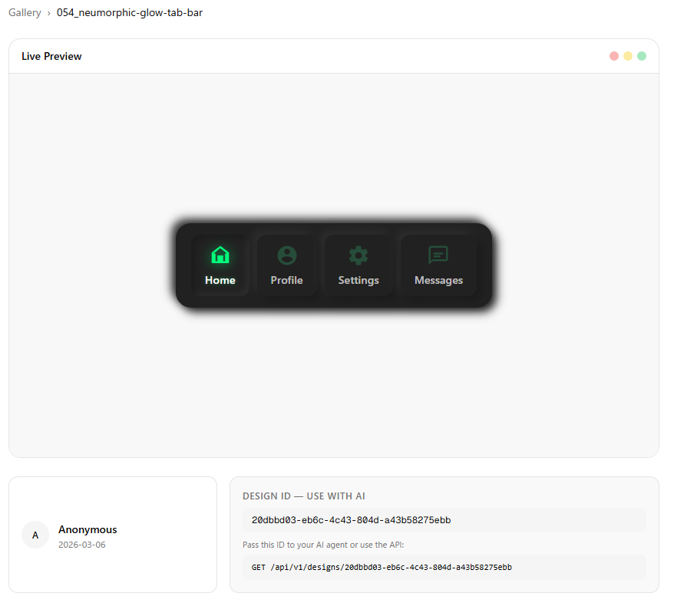Image resolution: width=674 pixels, height=616 pixels.
Task: Click the Anonymous avatar circle
Action: pyautogui.click(x=35, y=535)
